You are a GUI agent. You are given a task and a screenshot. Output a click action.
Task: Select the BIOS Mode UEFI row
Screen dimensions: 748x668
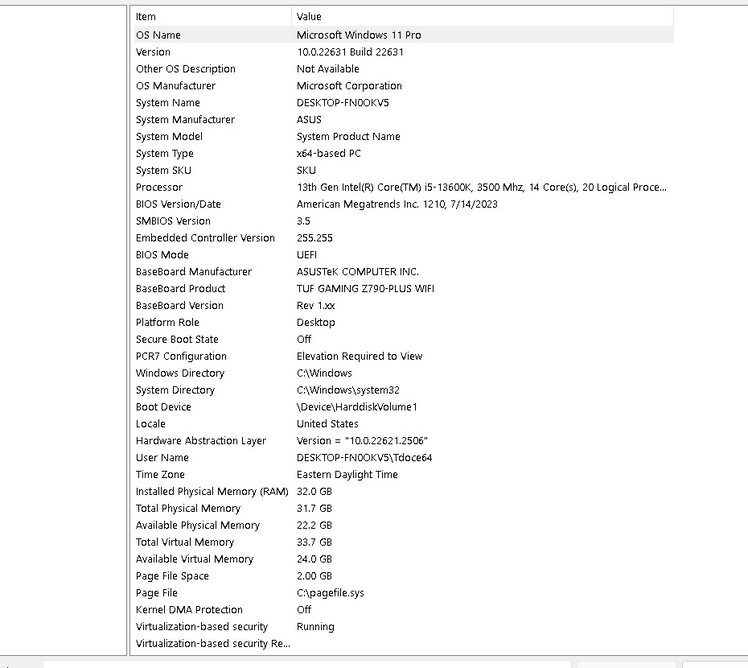[x=404, y=255]
